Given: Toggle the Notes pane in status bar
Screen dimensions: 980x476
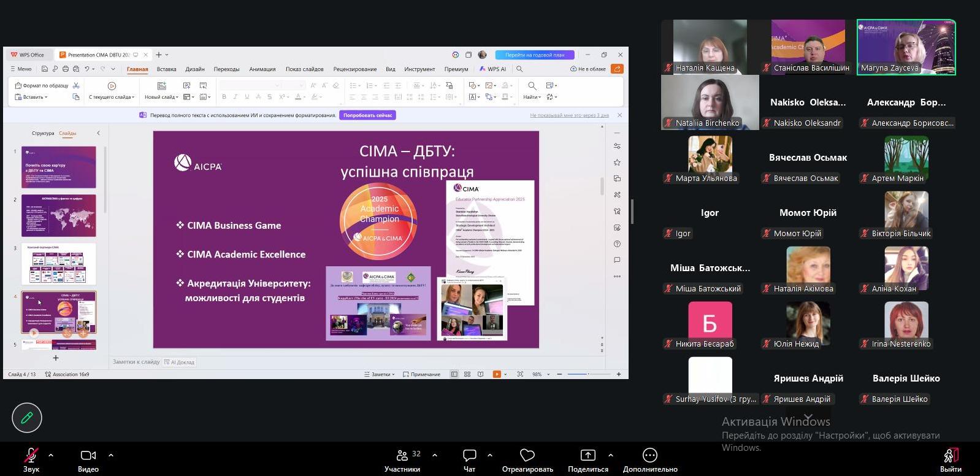Looking at the screenshot, I should coord(379,374).
